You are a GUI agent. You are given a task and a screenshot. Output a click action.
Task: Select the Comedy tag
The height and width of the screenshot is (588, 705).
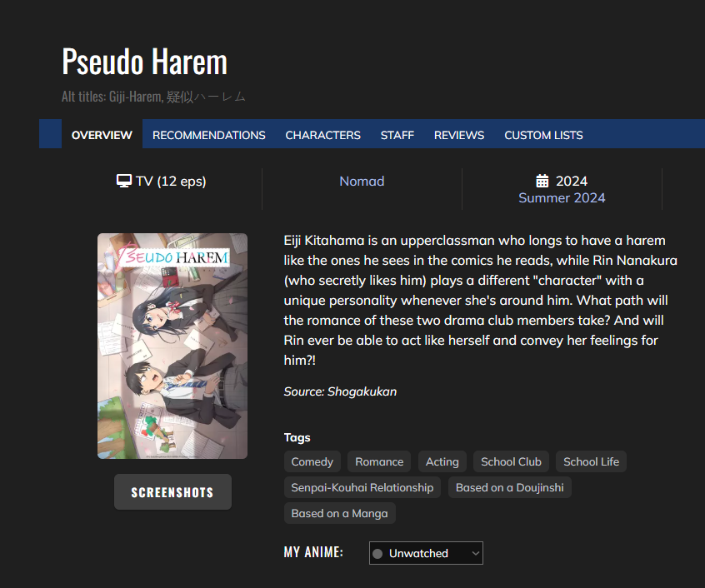312,461
